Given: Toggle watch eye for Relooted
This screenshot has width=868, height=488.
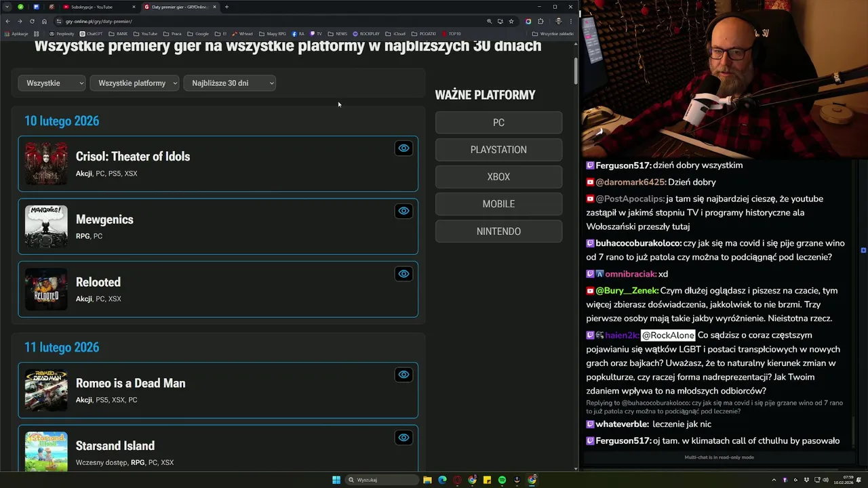Looking at the screenshot, I should pos(403,274).
